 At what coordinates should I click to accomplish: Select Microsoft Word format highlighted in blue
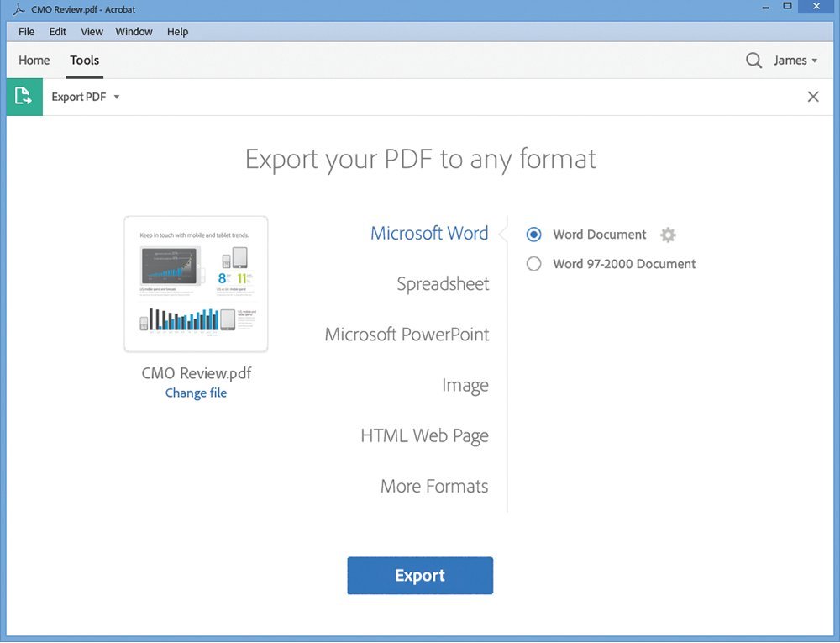pyautogui.click(x=429, y=233)
